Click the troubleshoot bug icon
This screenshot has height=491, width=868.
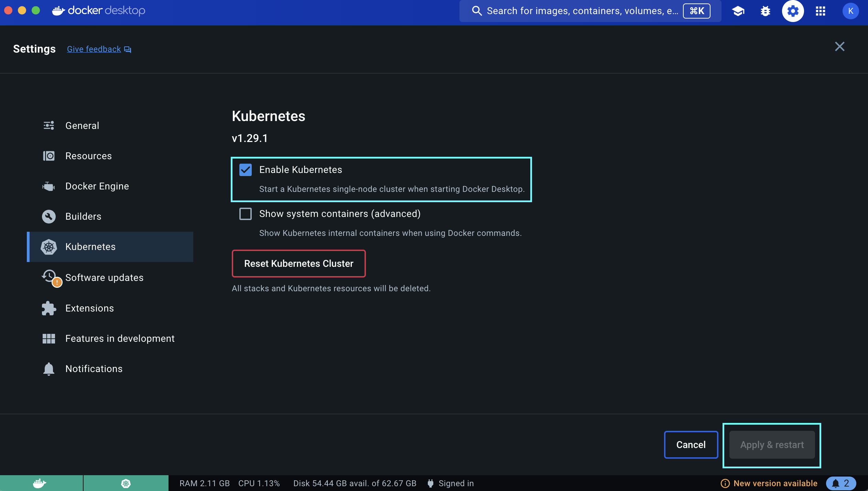point(765,11)
